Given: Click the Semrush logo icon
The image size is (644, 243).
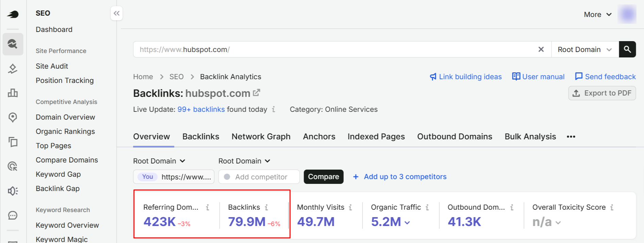Looking at the screenshot, I should 13,14.
